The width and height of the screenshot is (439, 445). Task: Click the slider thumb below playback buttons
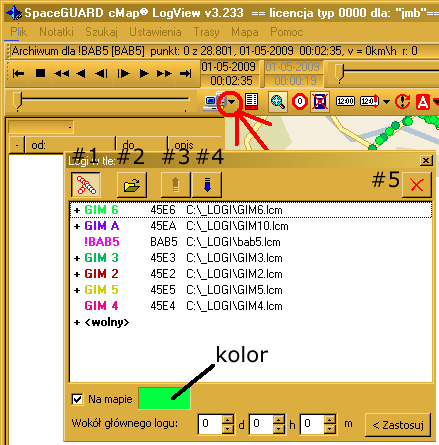tap(17, 102)
